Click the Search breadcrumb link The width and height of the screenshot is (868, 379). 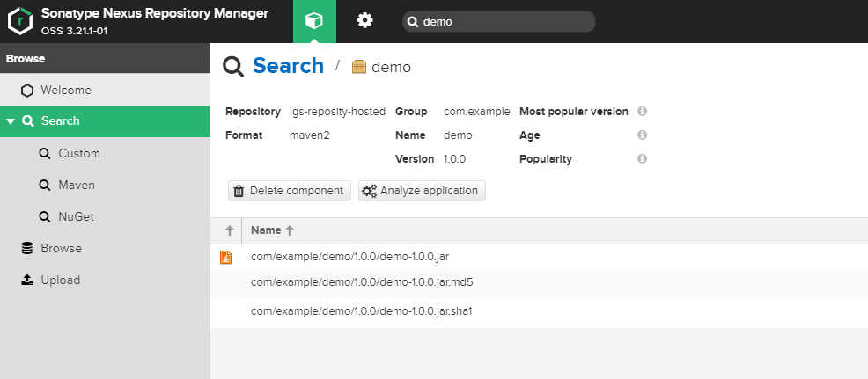point(288,66)
